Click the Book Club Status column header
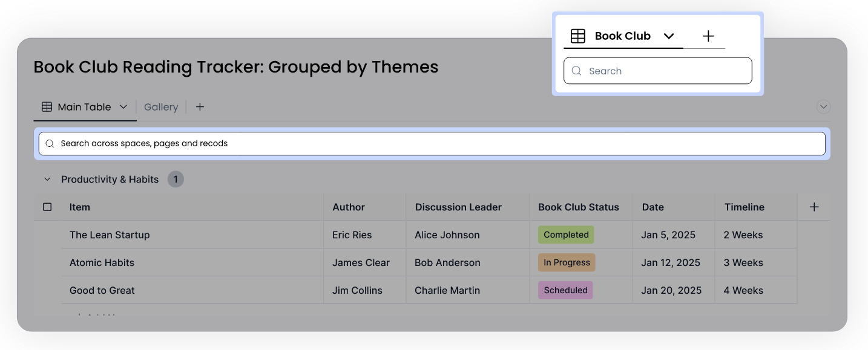This screenshot has height=350, width=868. pos(579,207)
